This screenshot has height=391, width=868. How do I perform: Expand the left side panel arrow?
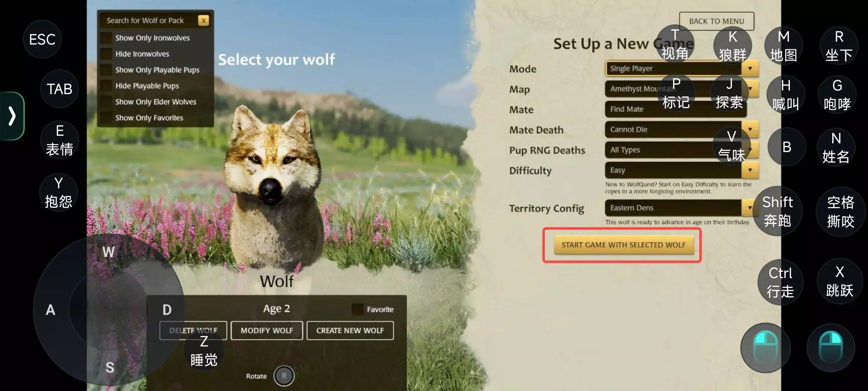click(12, 116)
